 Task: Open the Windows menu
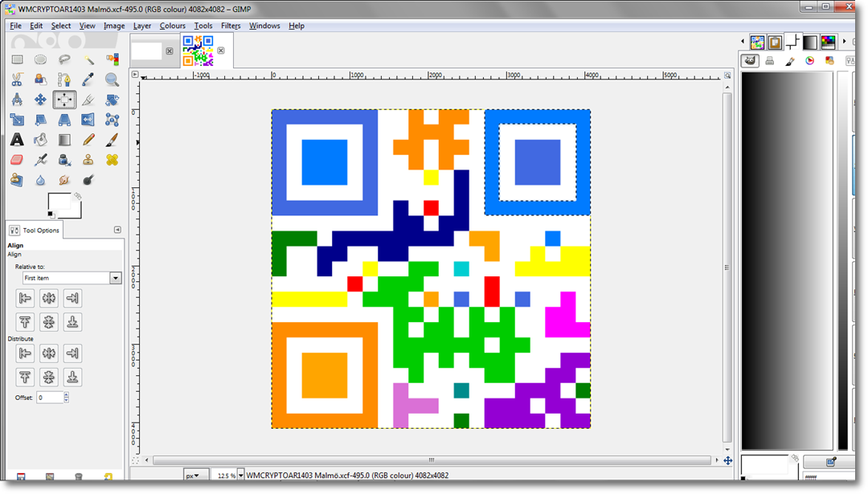point(264,26)
